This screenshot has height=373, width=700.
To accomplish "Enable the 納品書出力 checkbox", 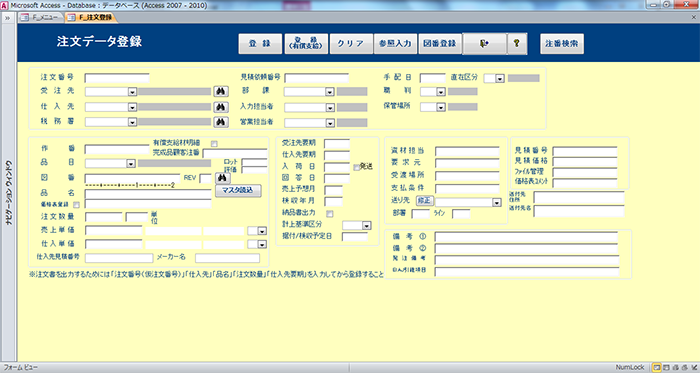I will point(329,214).
